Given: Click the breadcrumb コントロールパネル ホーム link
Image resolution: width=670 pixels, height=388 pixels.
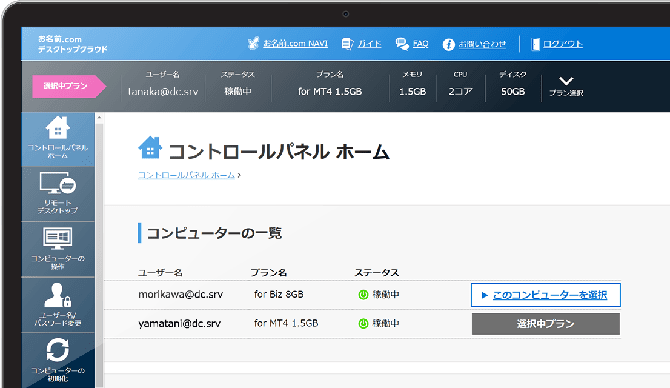Looking at the screenshot, I should point(186,175).
